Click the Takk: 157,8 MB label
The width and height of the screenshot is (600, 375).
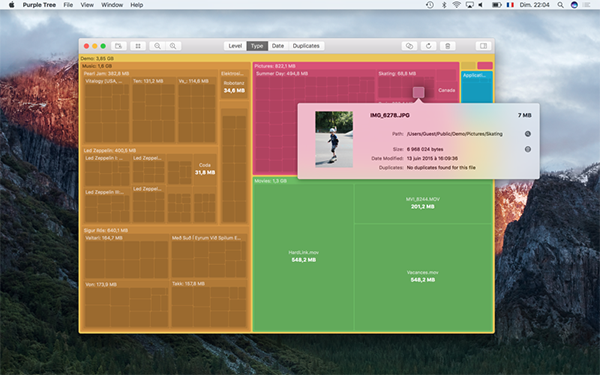[188, 284]
